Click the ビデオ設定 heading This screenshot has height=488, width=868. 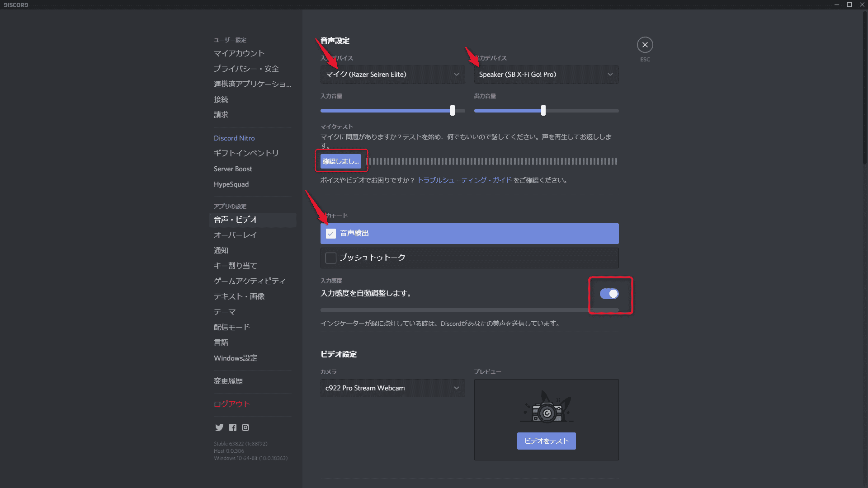pos(339,354)
